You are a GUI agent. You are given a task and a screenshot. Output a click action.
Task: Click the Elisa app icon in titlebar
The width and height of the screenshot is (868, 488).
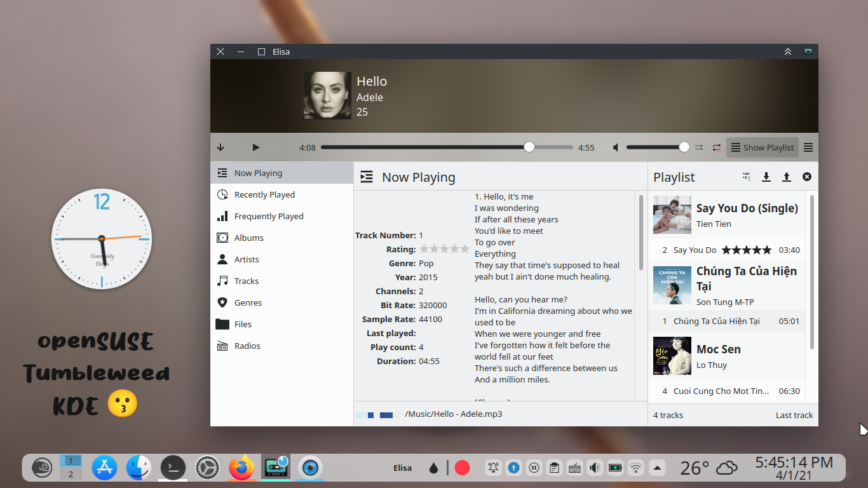click(808, 51)
